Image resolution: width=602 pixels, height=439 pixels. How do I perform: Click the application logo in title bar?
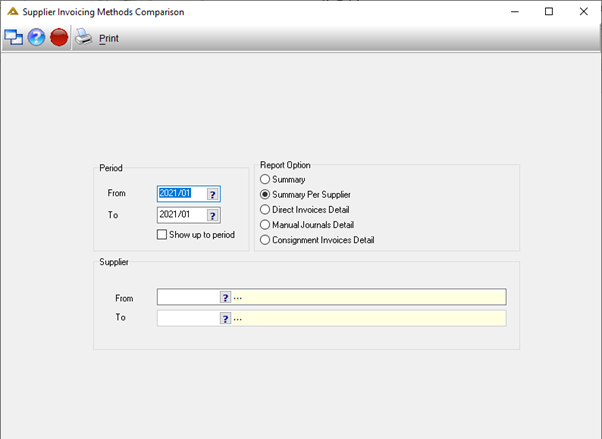pos(13,12)
